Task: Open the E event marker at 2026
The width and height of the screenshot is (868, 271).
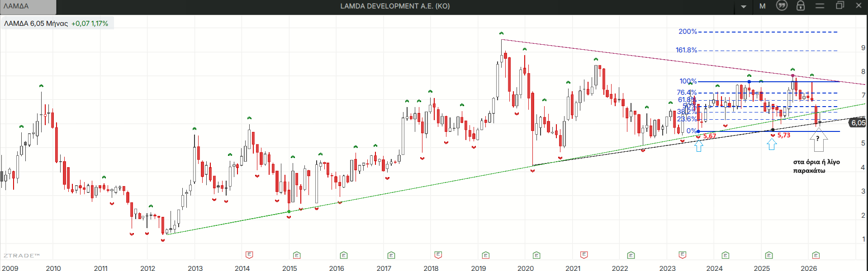Action: point(816,255)
